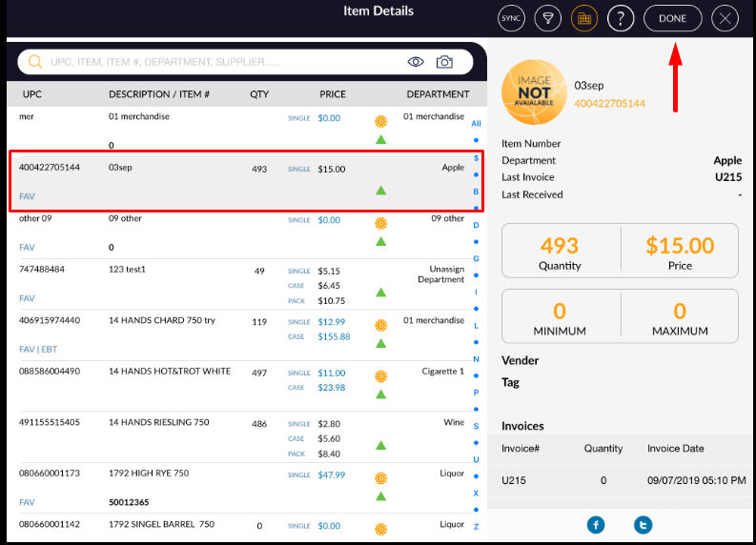The height and width of the screenshot is (545, 756).
Task: Click the UPC search input field
Action: tap(210, 62)
